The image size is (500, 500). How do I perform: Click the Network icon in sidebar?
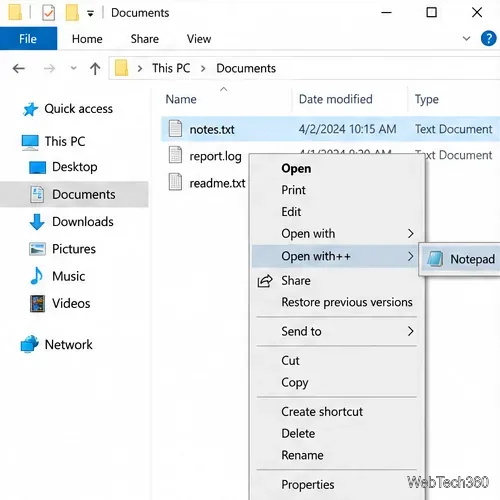[x=29, y=344]
